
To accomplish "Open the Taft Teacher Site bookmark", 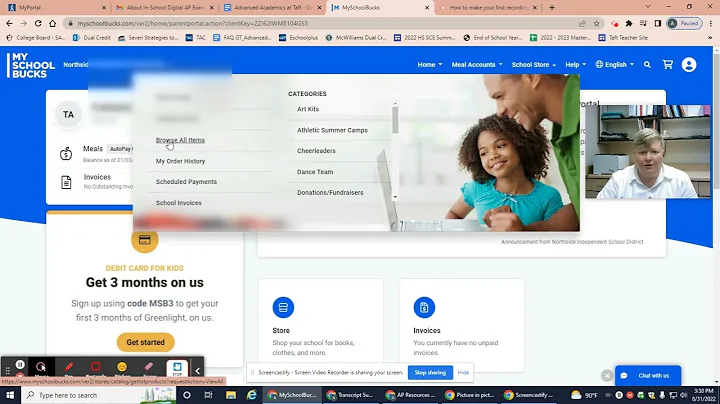I will coord(623,38).
